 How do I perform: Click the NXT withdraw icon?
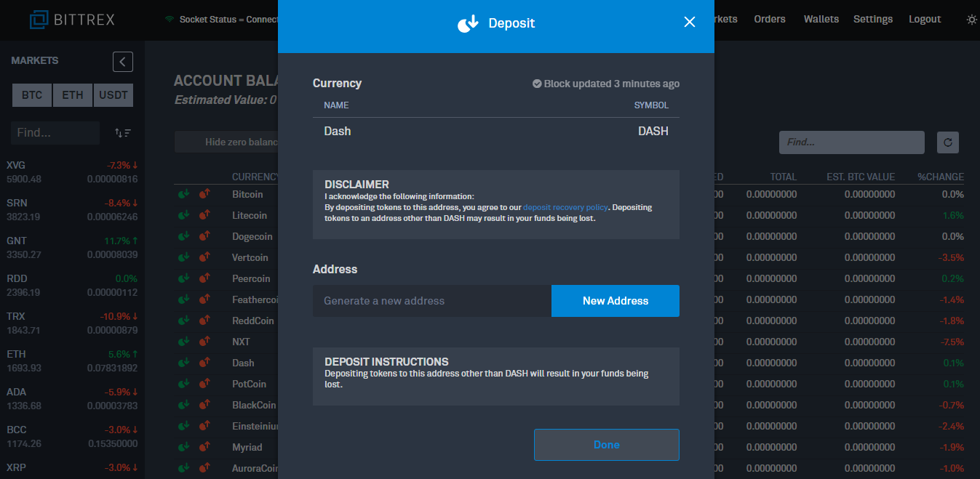point(204,342)
